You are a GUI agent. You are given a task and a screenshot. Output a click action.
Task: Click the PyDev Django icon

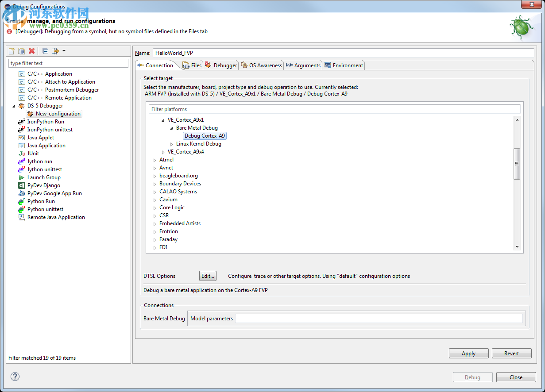22,185
